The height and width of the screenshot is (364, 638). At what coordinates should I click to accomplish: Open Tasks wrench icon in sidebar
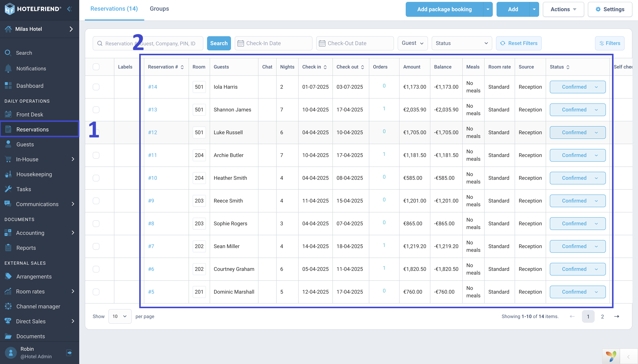tap(8, 189)
